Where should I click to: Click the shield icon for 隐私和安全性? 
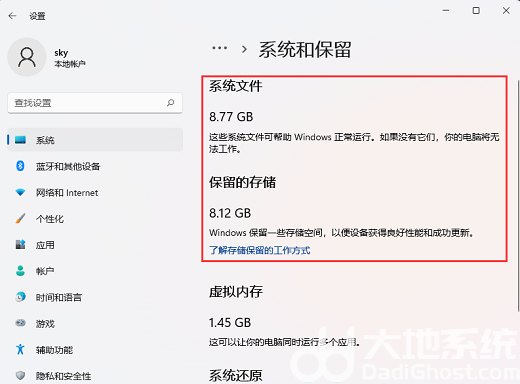click(x=20, y=376)
